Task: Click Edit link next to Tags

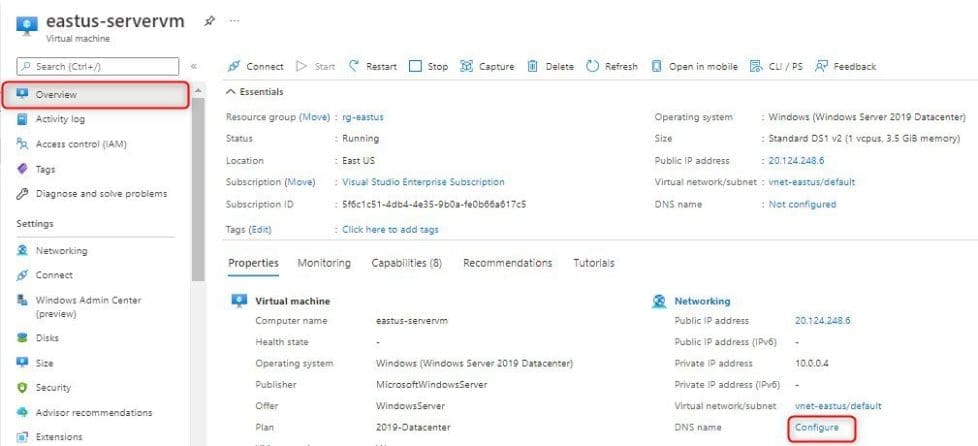Action: [260, 230]
